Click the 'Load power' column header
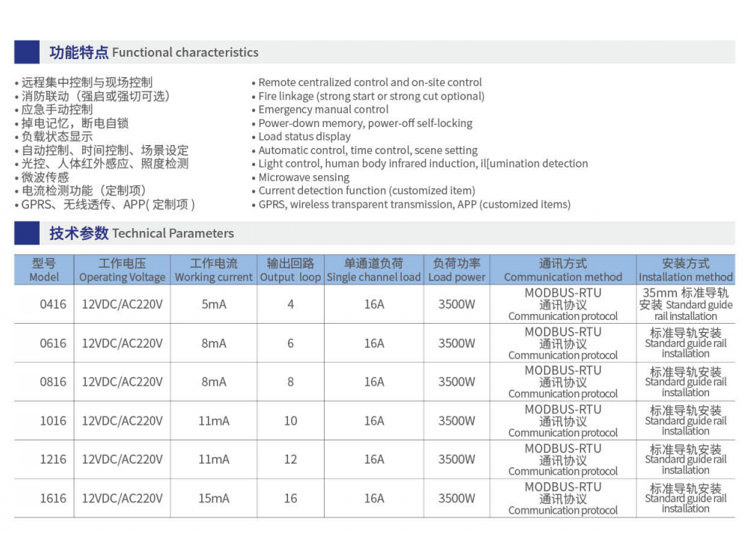This screenshot has height=560, width=748. coord(456,270)
